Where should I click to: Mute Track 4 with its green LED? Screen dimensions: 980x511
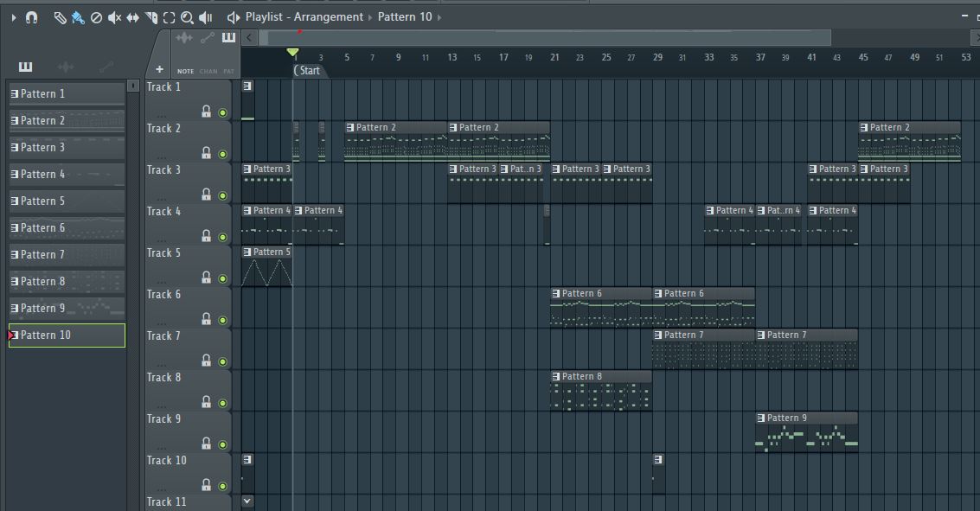click(x=222, y=238)
